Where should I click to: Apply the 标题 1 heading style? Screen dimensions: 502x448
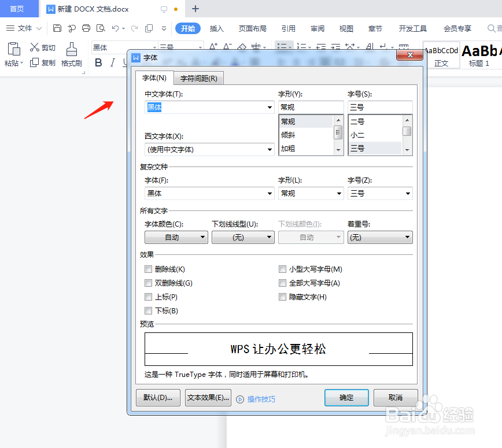coord(481,55)
